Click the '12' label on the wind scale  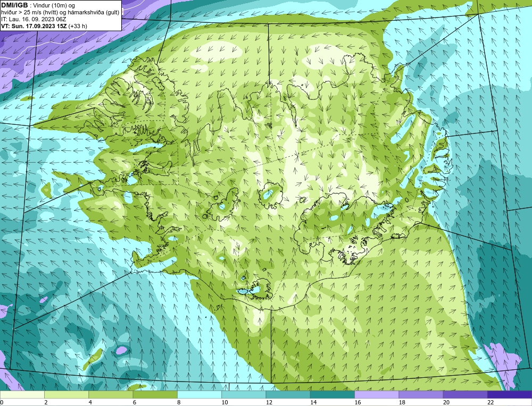pyautogui.click(x=269, y=402)
